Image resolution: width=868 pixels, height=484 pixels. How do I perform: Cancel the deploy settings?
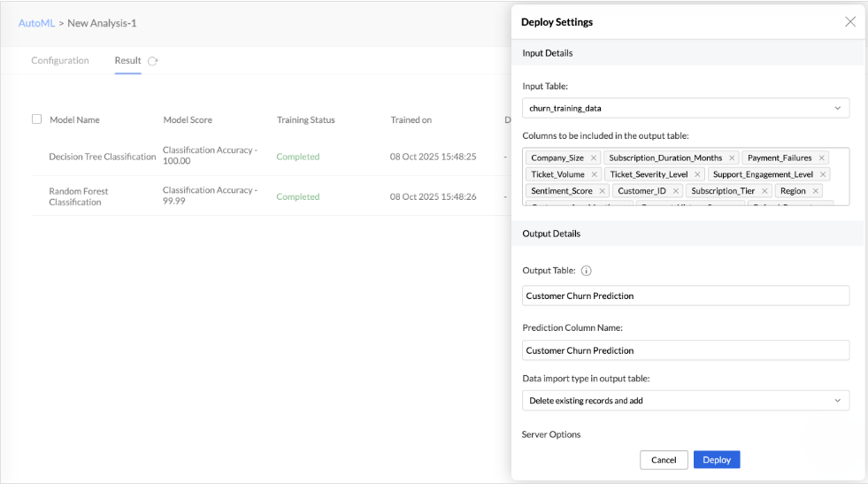[664, 460]
